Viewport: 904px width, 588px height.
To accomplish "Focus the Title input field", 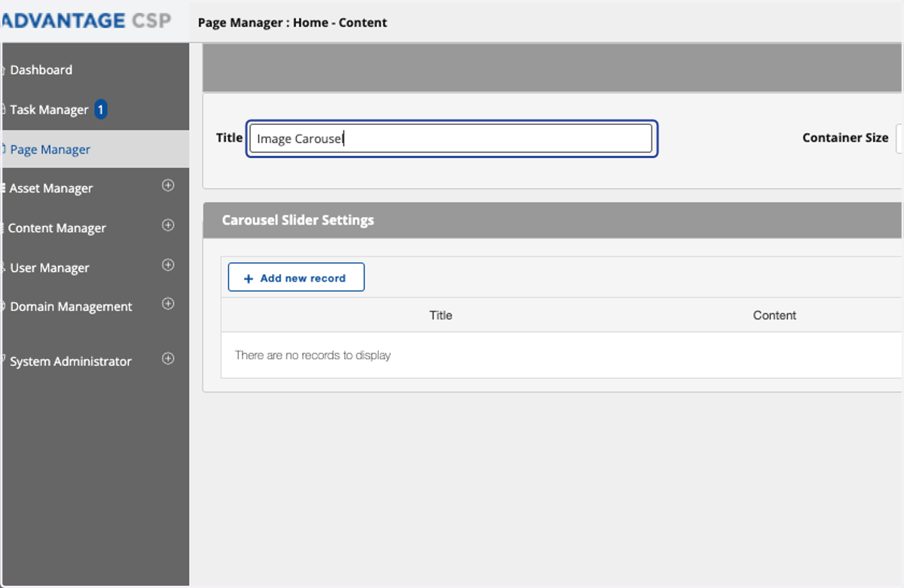I will pyautogui.click(x=451, y=139).
